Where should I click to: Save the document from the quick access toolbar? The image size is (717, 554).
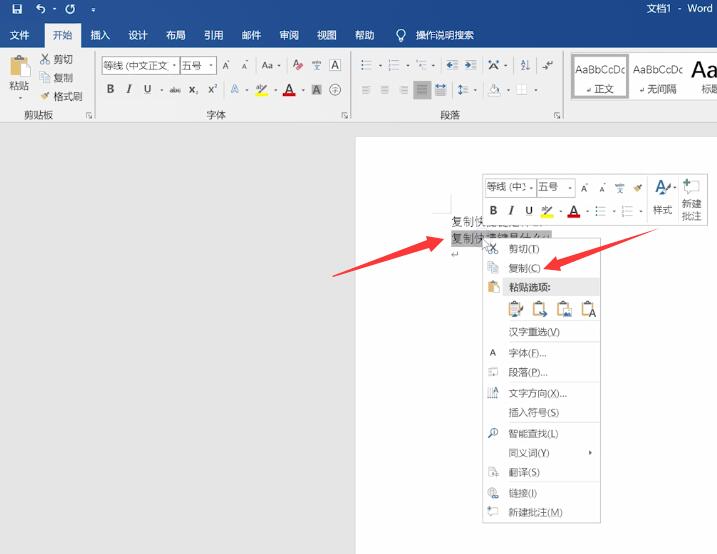tap(17, 9)
